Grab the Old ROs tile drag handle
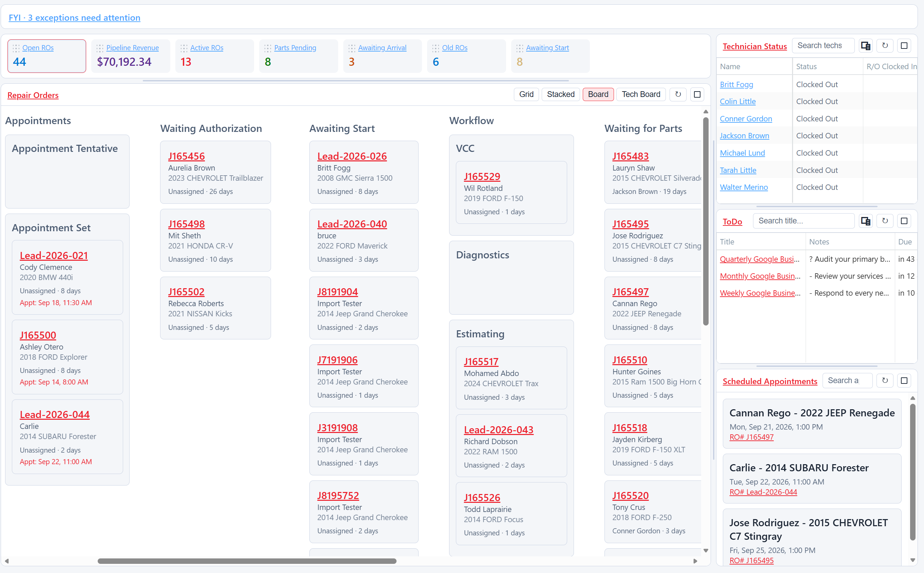 point(436,48)
